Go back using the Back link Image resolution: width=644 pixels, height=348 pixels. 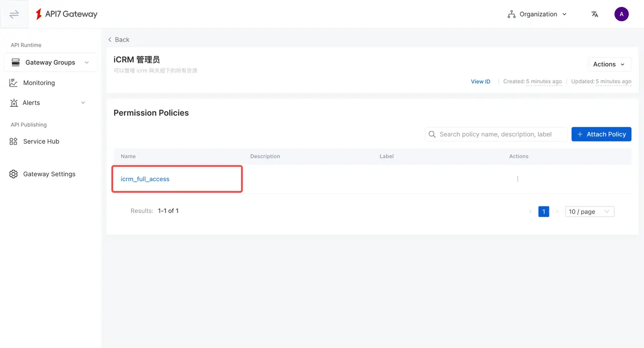tap(119, 40)
